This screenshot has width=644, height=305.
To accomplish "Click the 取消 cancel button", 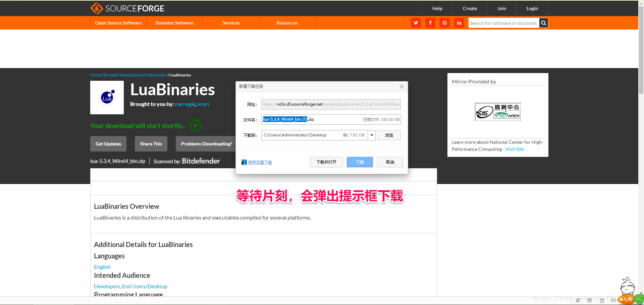I will point(390,162).
